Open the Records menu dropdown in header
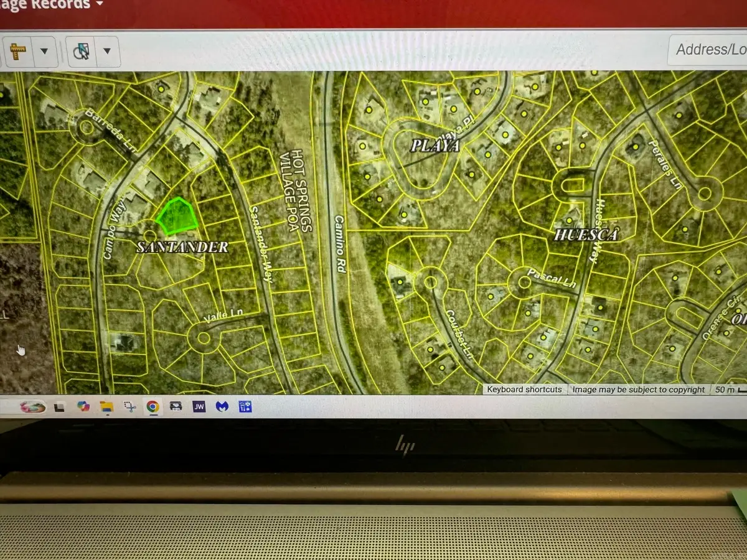 (x=100, y=4)
